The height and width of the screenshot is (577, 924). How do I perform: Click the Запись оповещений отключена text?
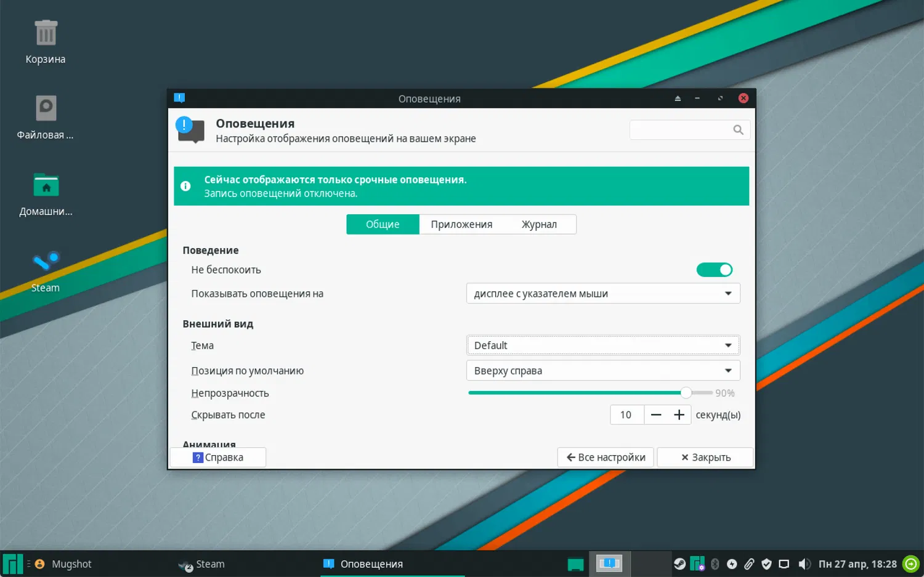click(280, 193)
